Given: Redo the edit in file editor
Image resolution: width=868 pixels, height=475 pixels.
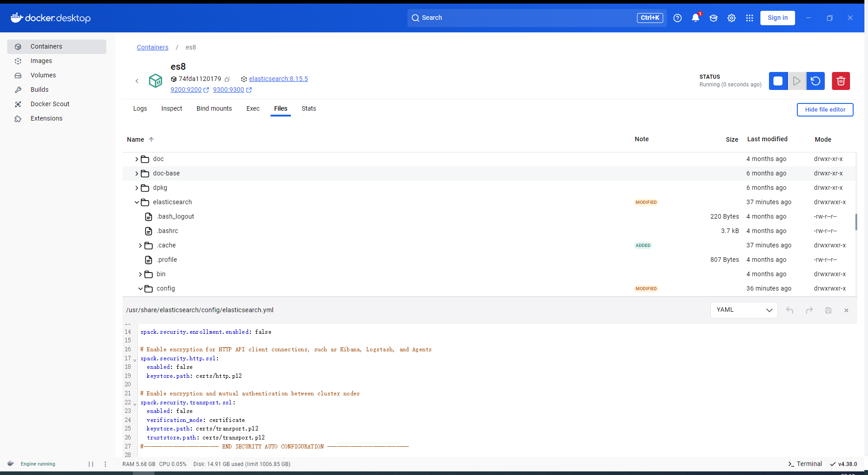Looking at the screenshot, I should tap(809, 310).
